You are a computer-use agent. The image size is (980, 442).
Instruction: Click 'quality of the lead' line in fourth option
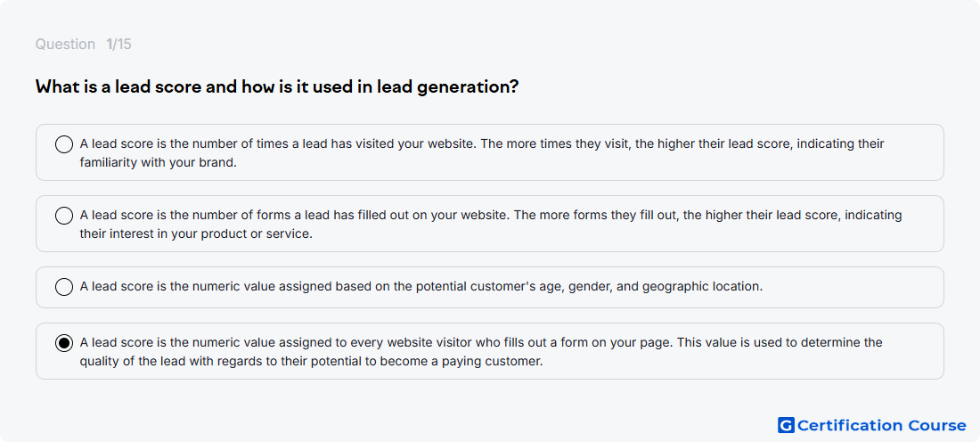tap(311, 361)
